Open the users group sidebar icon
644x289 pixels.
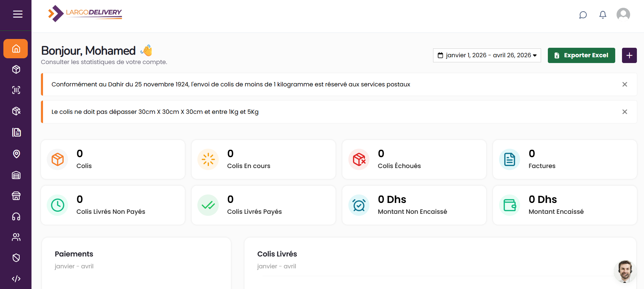pyautogui.click(x=16, y=237)
